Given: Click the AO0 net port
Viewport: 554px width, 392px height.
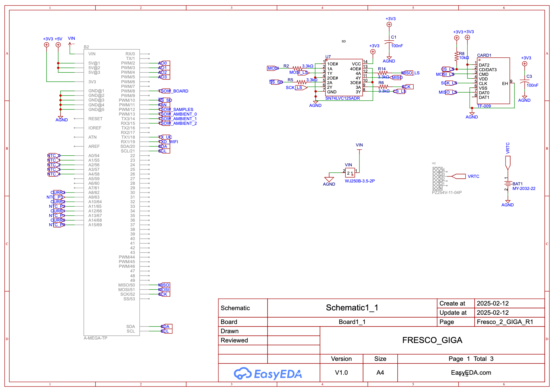Looking at the screenshot, I should click(164, 63).
